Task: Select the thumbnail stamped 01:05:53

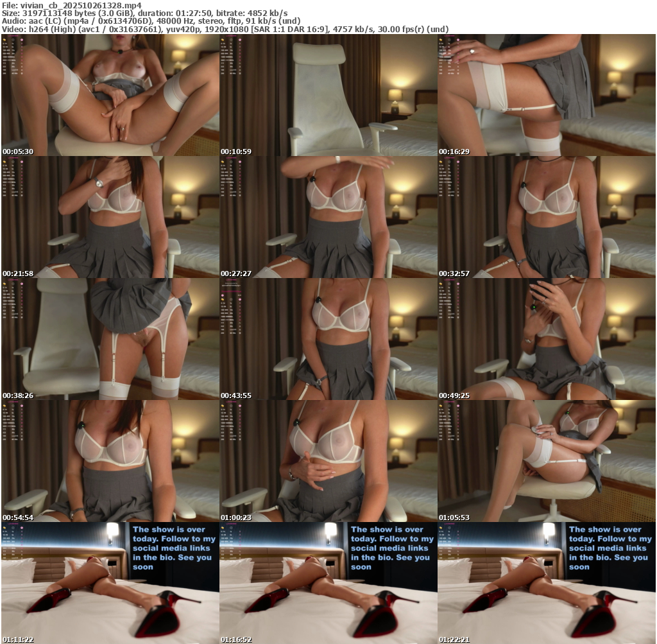Action: tap(547, 460)
